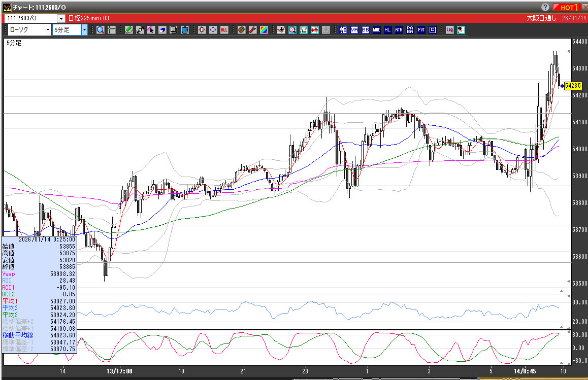Open the rainbow color settings icon
The width and height of the screenshot is (588, 380).
[264, 30]
